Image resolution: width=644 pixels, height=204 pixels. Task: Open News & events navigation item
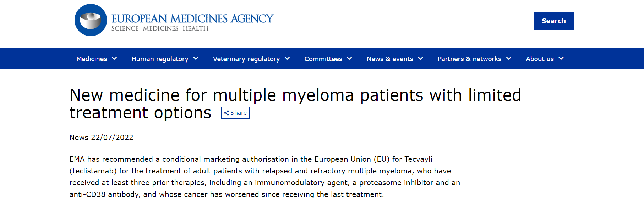coord(390,59)
